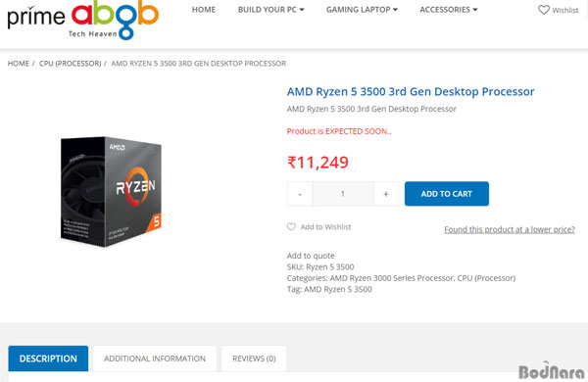Image resolution: width=588 pixels, height=382 pixels.
Task: Click the Prime ABGB logo
Action: [x=83, y=20]
